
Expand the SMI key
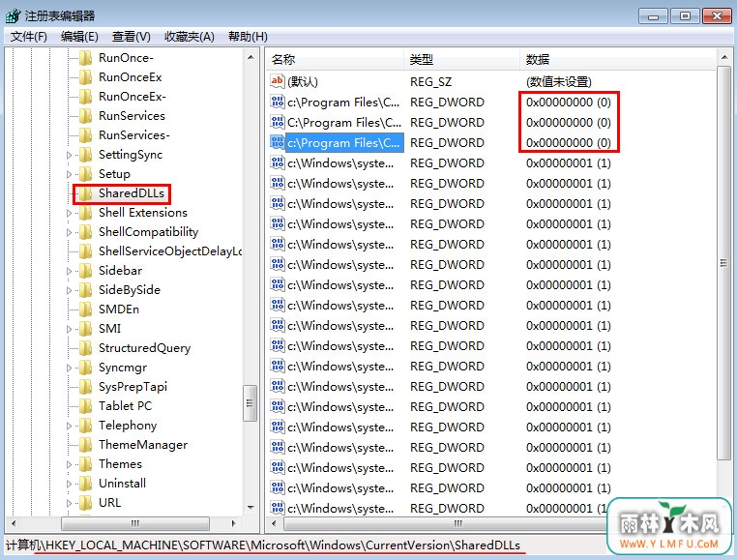69,329
